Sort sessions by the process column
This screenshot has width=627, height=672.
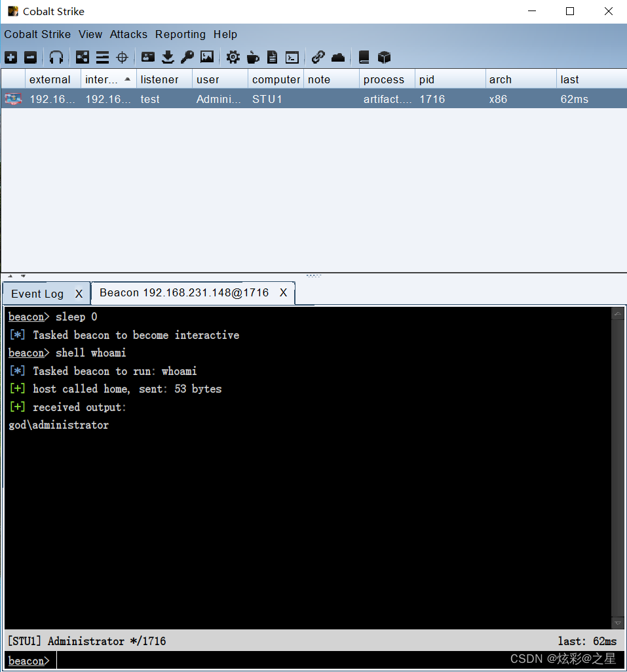click(x=387, y=80)
